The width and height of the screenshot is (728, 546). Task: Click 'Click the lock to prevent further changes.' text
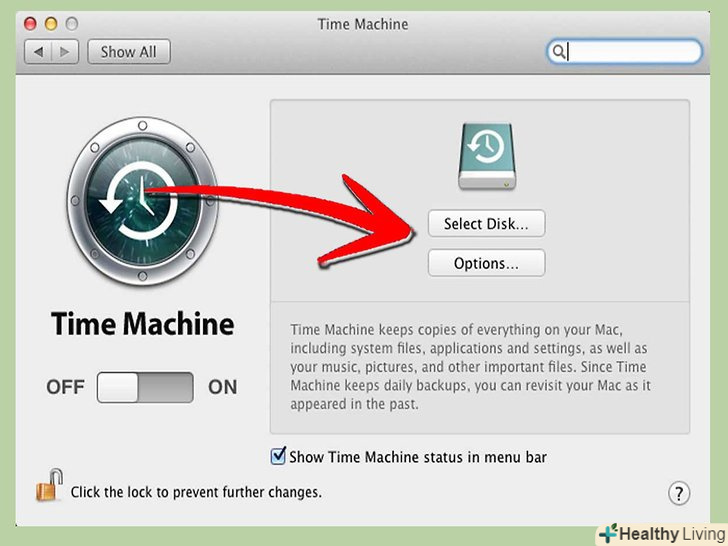pos(196,492)
